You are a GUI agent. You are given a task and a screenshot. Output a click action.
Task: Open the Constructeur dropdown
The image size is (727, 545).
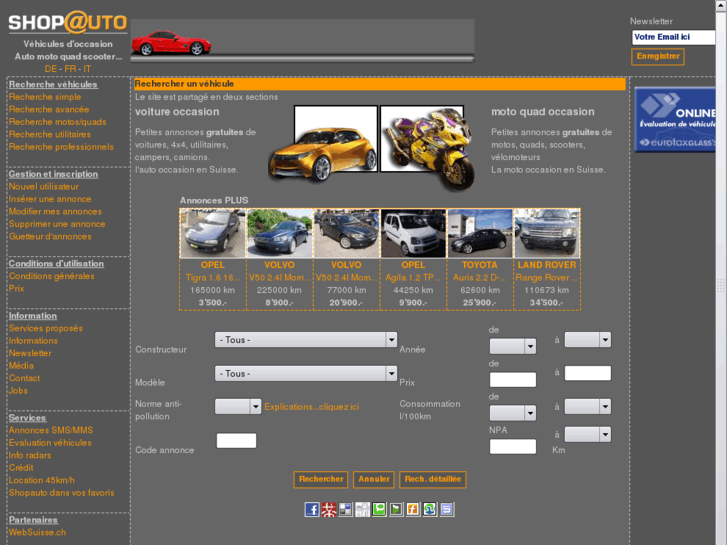pos(306,340)
